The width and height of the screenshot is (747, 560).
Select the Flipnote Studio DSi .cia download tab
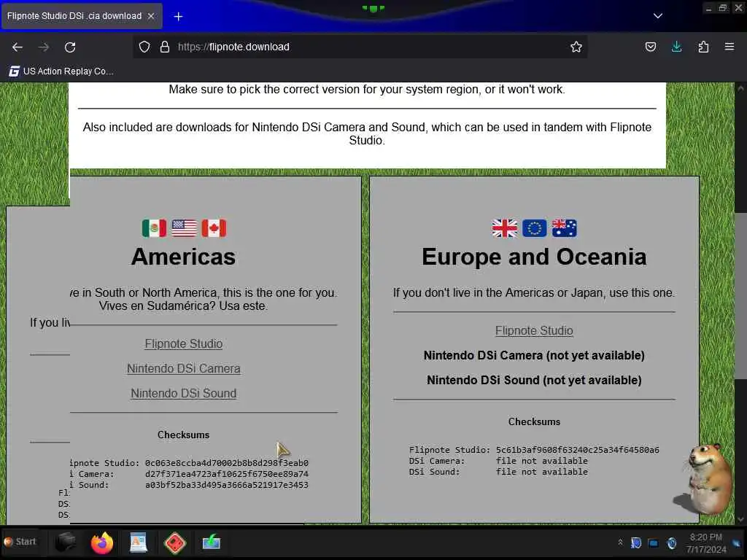click(81, 16)
